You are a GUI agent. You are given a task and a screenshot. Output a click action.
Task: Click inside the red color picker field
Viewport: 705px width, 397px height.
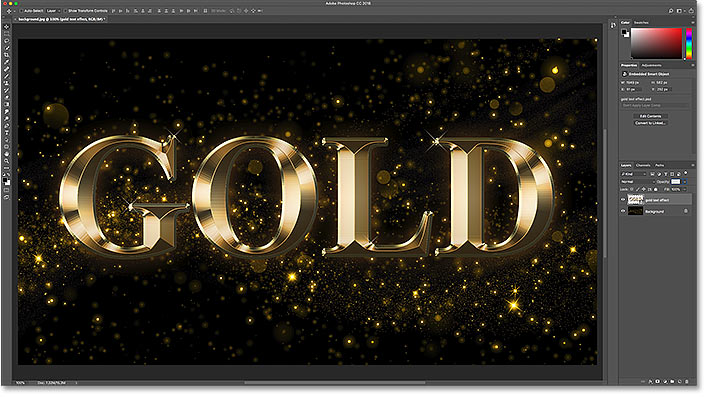656,43
